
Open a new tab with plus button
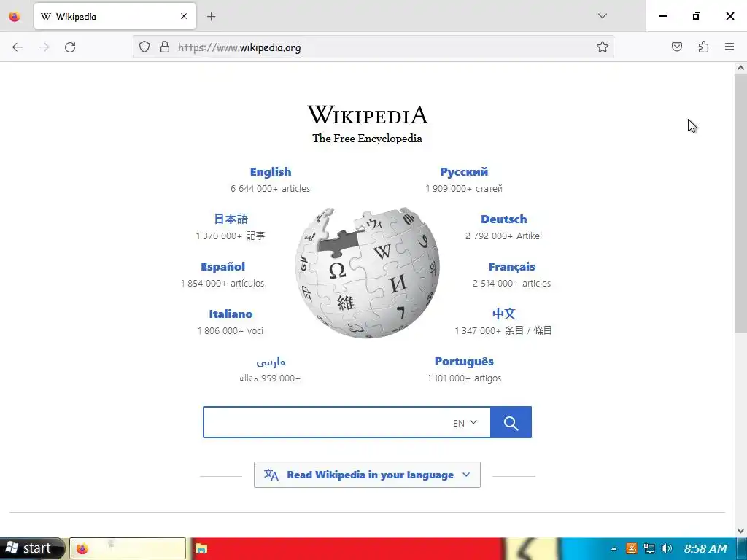click(212, 17)
